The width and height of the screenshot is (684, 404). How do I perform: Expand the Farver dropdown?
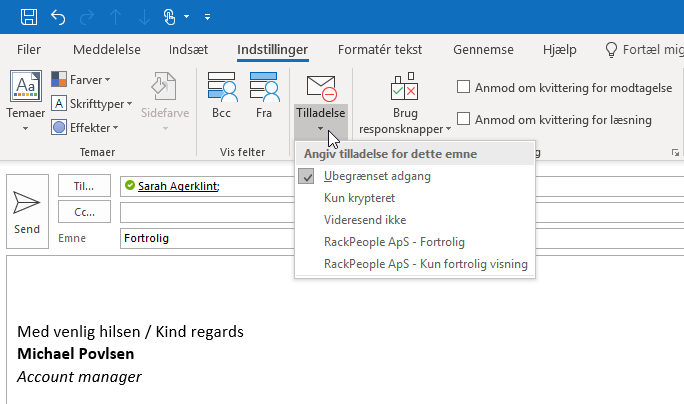tap(82, 79)
